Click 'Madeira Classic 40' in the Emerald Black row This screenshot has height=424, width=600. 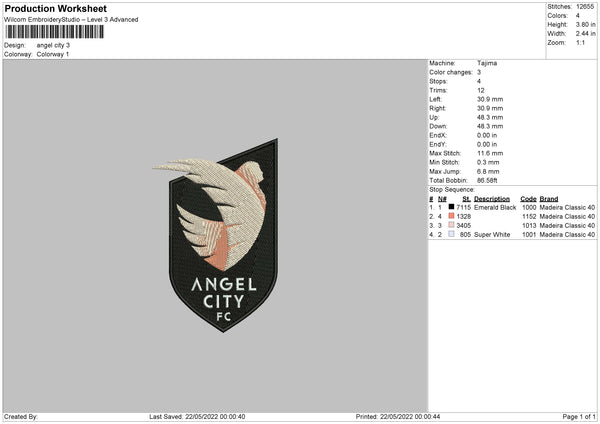[567, 207]
